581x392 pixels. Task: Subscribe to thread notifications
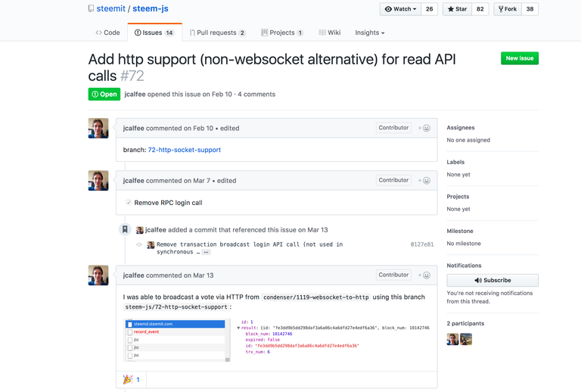tap(492, 280)
